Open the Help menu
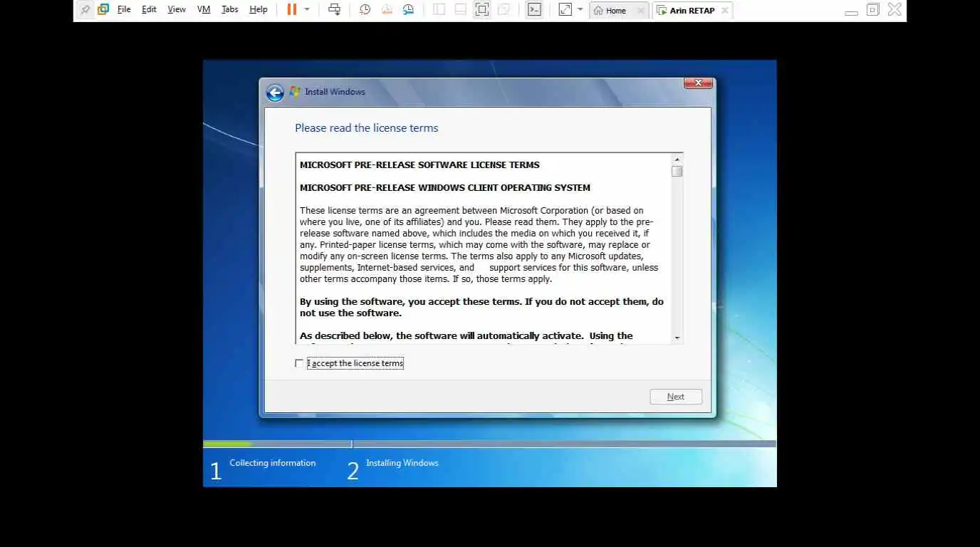The image size is (980, 547). (x=259, y=10)
